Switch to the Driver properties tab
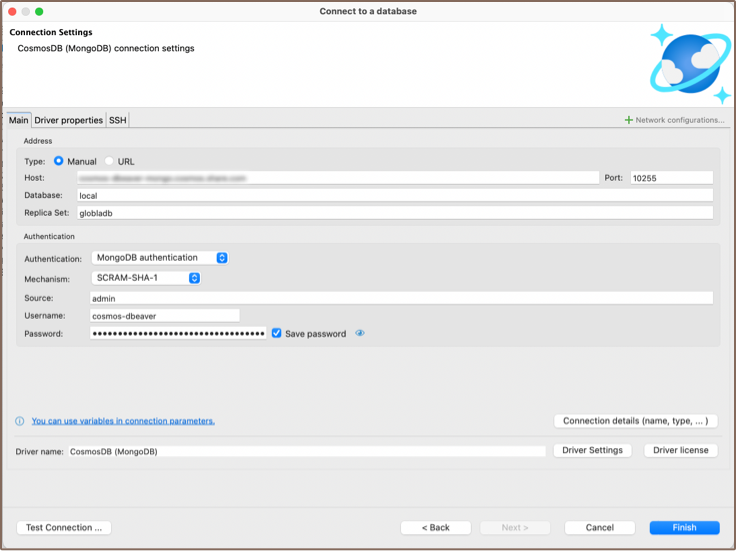This screenshot has width=736, height=551. point(68,120)
